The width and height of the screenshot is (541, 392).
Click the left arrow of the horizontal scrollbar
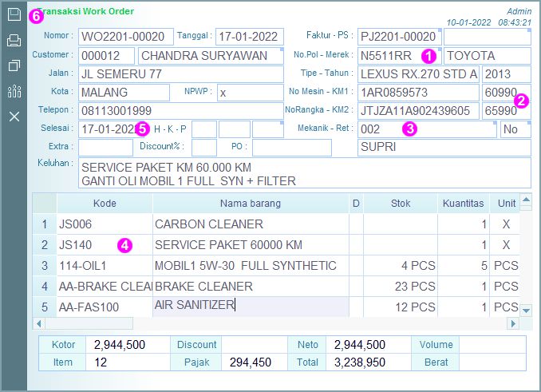[37, 323]
